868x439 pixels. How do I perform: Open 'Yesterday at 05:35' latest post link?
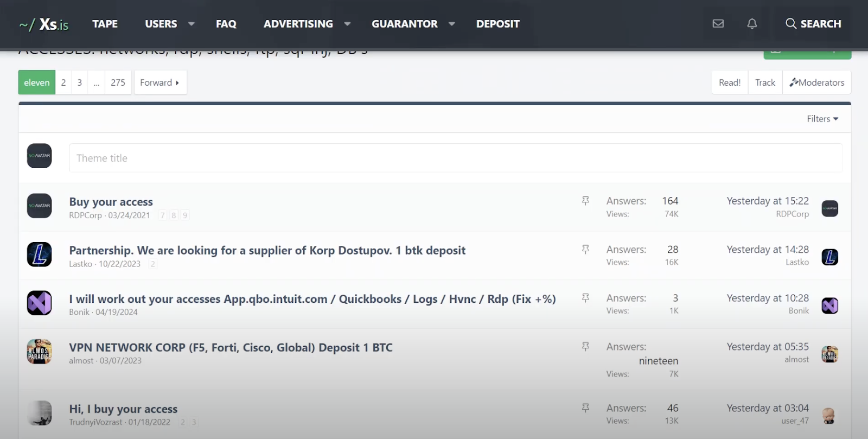coord(768,346)
